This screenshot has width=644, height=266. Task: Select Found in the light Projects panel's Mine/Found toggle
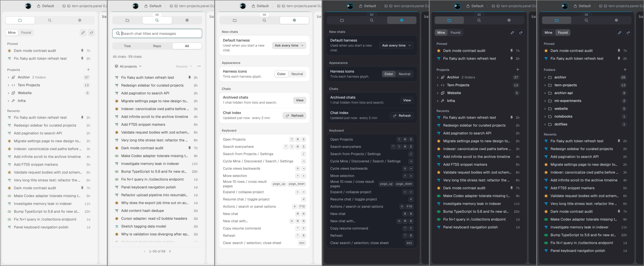tap(26, 33)
